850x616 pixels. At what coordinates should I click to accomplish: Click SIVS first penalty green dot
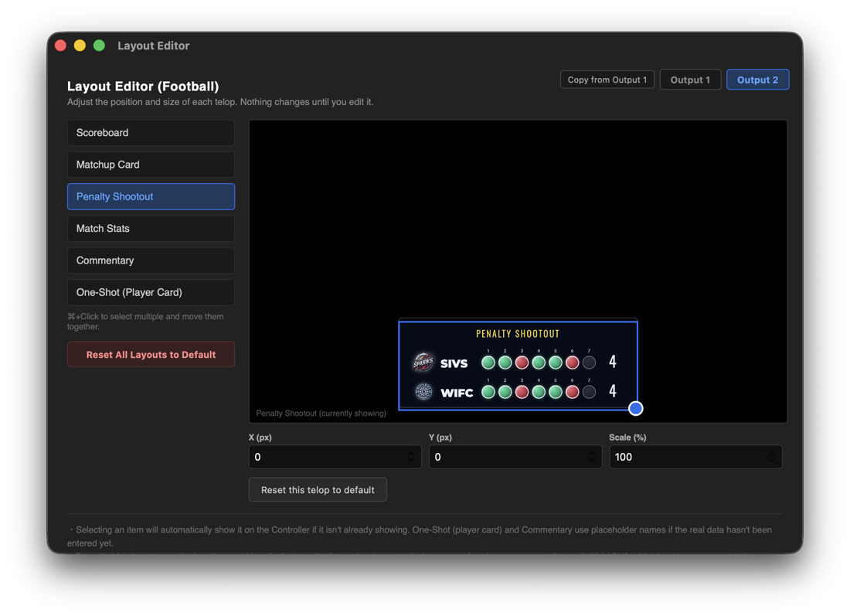[488, 362]
